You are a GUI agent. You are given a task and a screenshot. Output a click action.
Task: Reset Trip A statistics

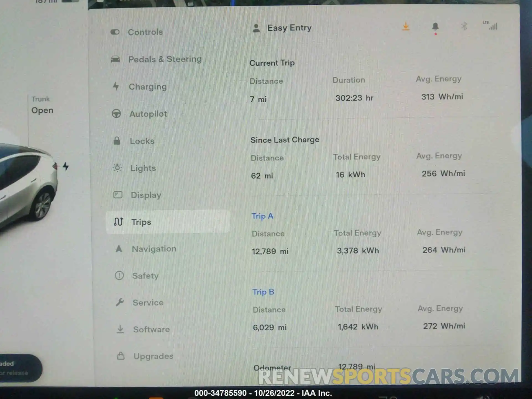tap(262, 215)
